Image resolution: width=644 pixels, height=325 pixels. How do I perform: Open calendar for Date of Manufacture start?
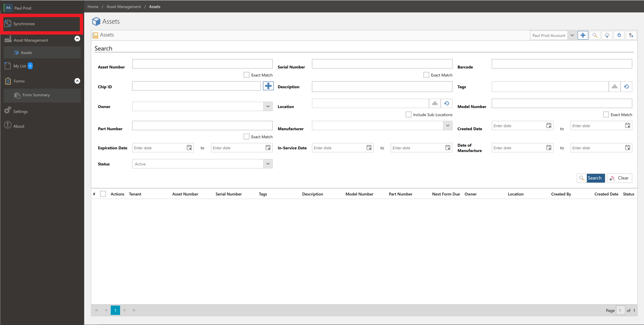(x=549, y=148)
